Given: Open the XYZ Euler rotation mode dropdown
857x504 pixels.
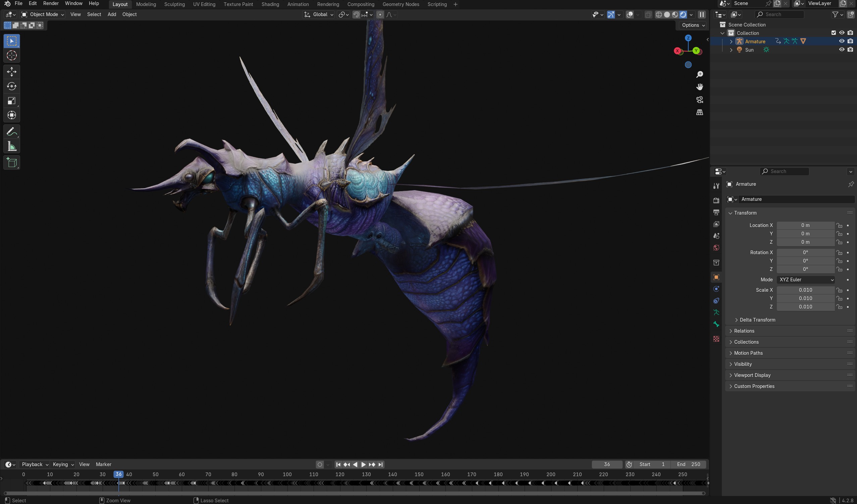Looking at the screenshot, I should pos(806,280).
